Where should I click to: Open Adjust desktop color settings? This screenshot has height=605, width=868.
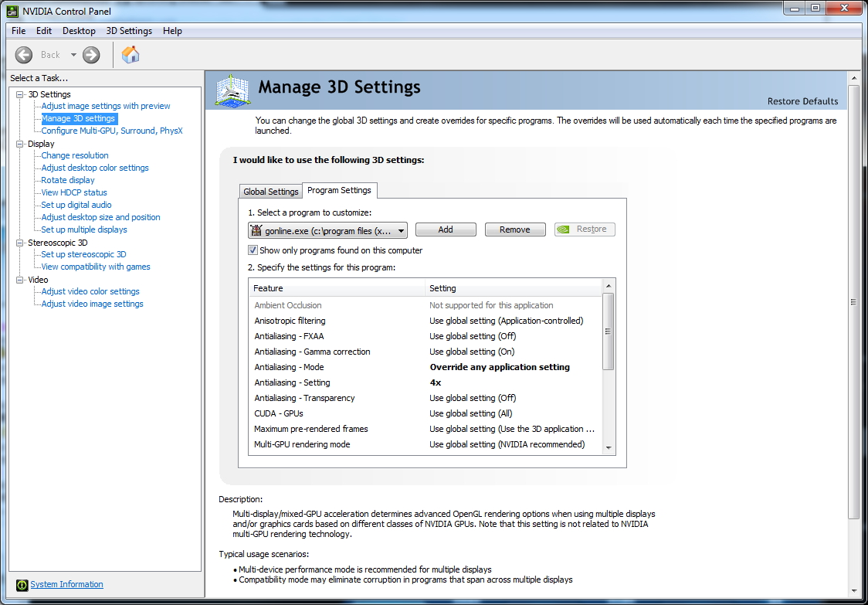pos(95,168)
